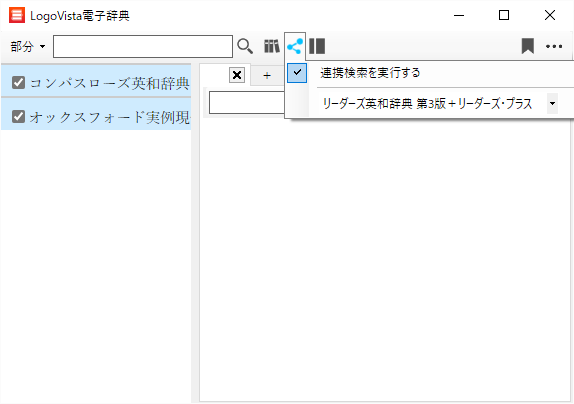
Task: Expand the 部分 search mode dropdown
Action: pyautogui.click(x=28, y=46)
